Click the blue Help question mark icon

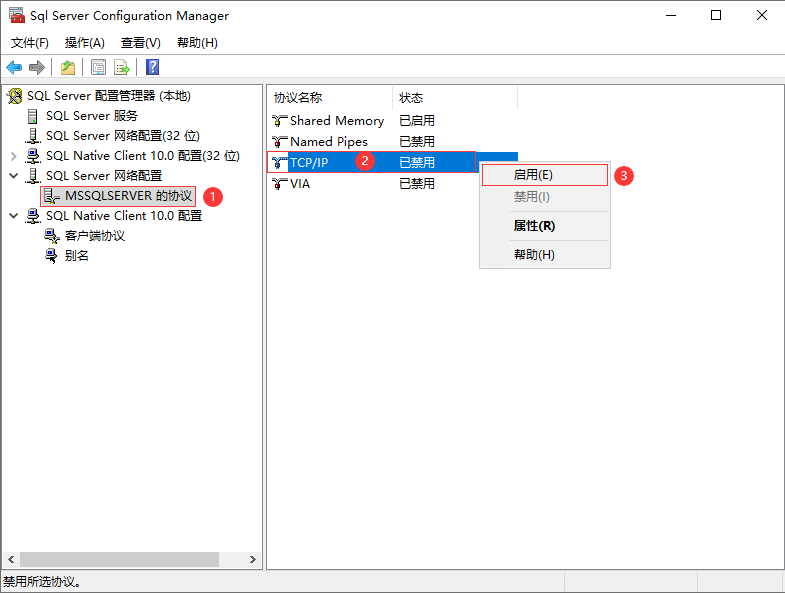click(152, 67)
